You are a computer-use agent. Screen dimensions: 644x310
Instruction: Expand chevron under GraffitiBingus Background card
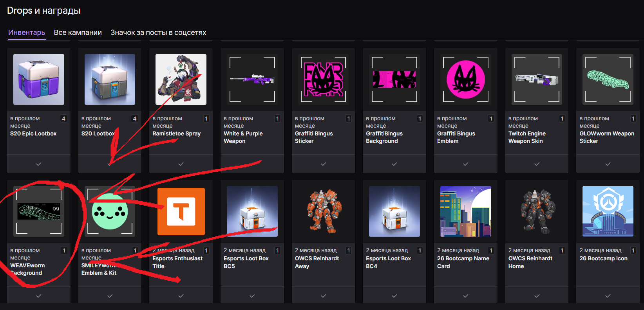394,164
